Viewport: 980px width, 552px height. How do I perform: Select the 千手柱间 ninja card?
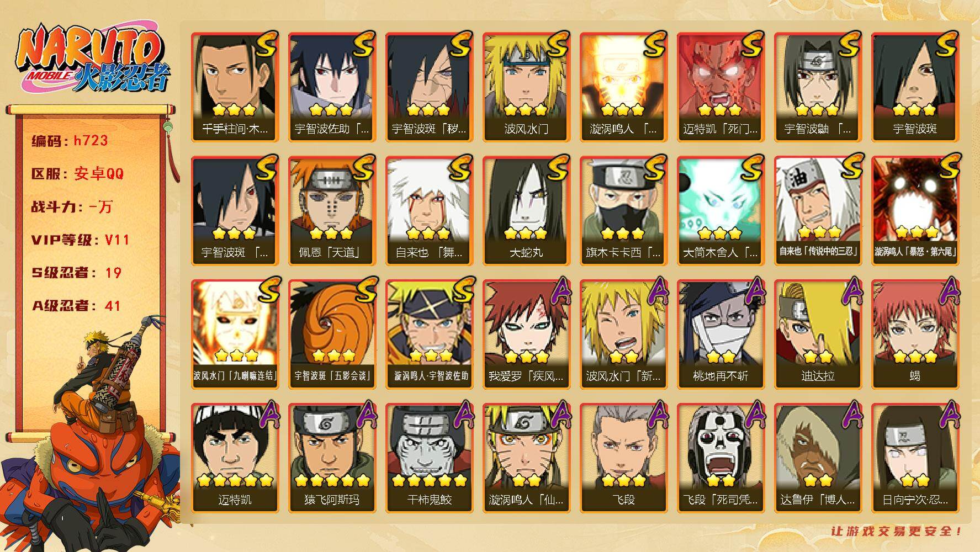pos(235,87)
